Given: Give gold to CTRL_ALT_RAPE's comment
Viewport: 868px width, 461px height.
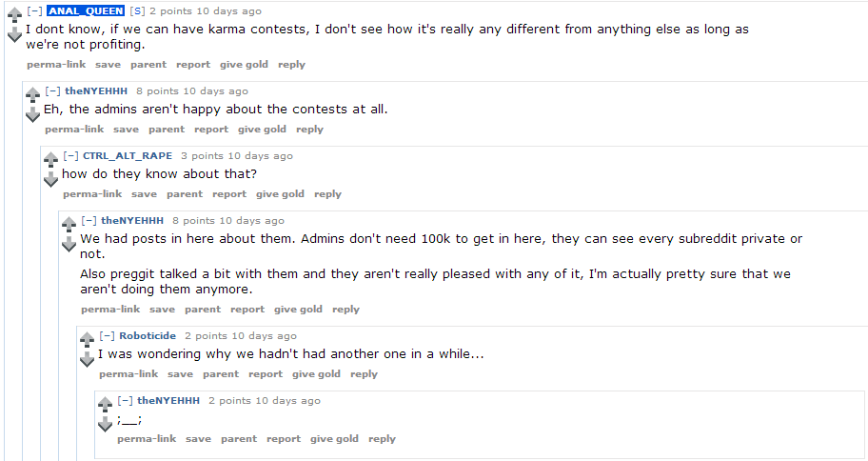Looking at the screenshot, I should point(280,194).
